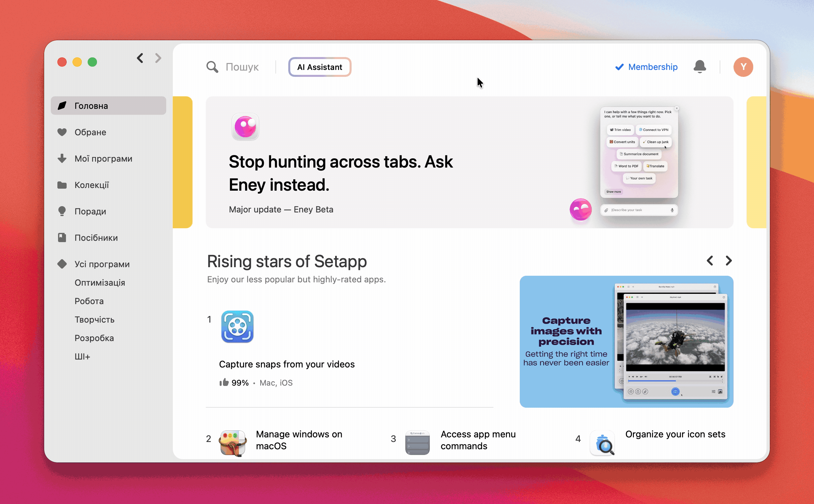Click the Поради lightbulb icon

point(62,211)
